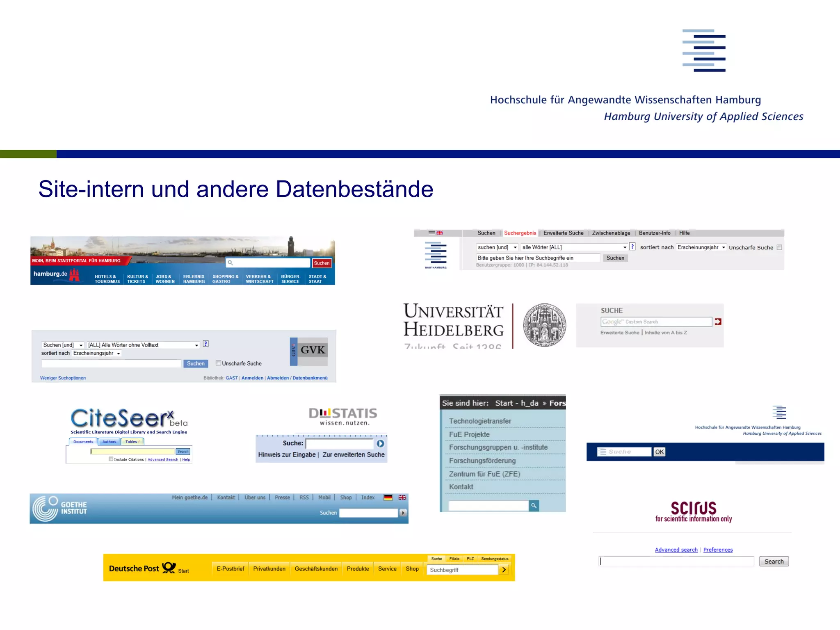The height and width of the screenshot is (630, 840).
Task: Click the Google Custom Search field at Heidelberg
Action: [656, 322]
